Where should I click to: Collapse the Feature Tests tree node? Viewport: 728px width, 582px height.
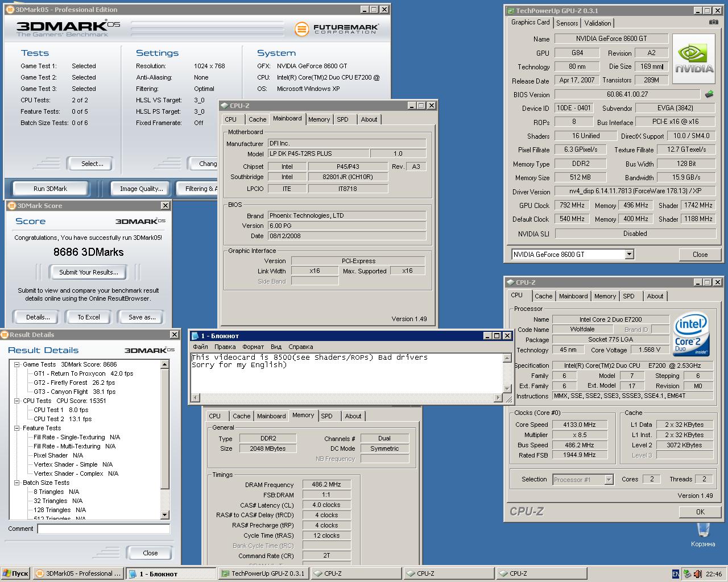(17, 428)
